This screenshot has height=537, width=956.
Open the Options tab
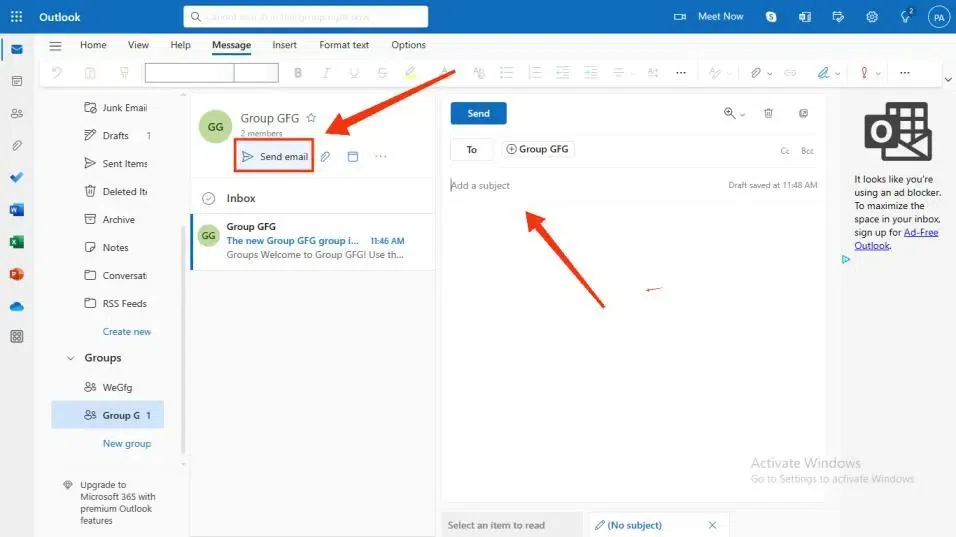tap(408, 44)
